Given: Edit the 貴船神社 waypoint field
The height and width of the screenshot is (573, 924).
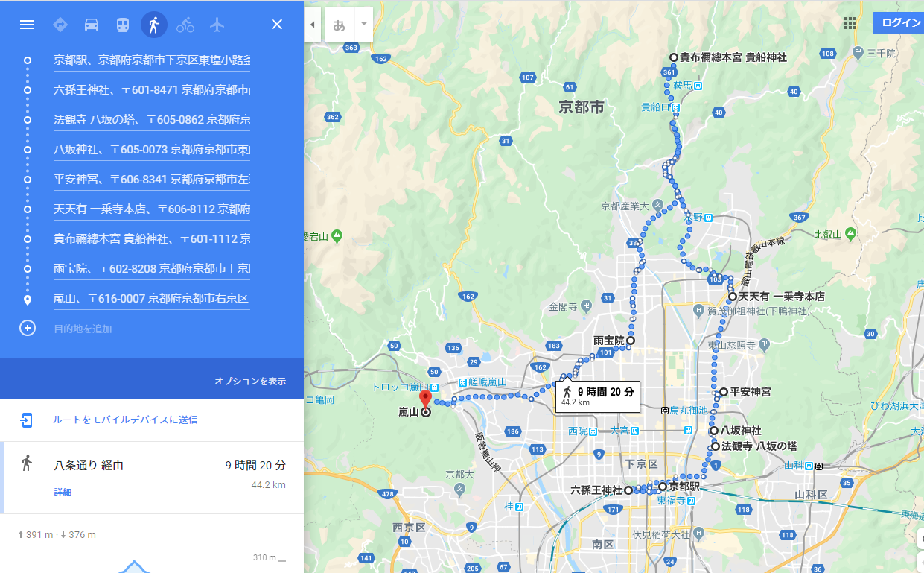Looking at the screenshot, I should coord(152,238).
